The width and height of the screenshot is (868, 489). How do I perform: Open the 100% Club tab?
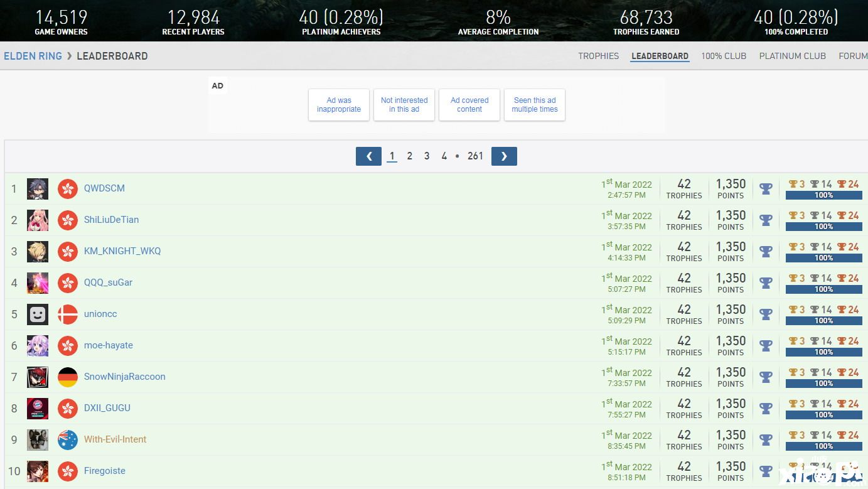click(x=724, y=56)
